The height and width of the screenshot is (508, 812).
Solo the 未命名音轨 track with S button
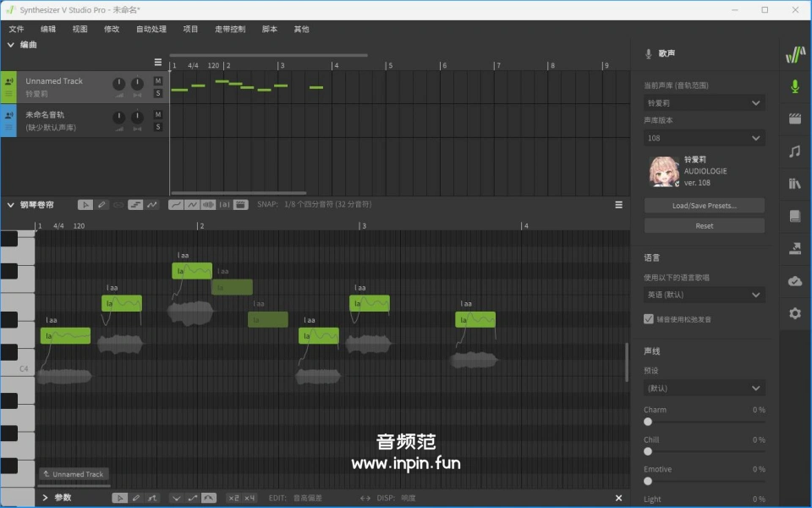(158, 127)
